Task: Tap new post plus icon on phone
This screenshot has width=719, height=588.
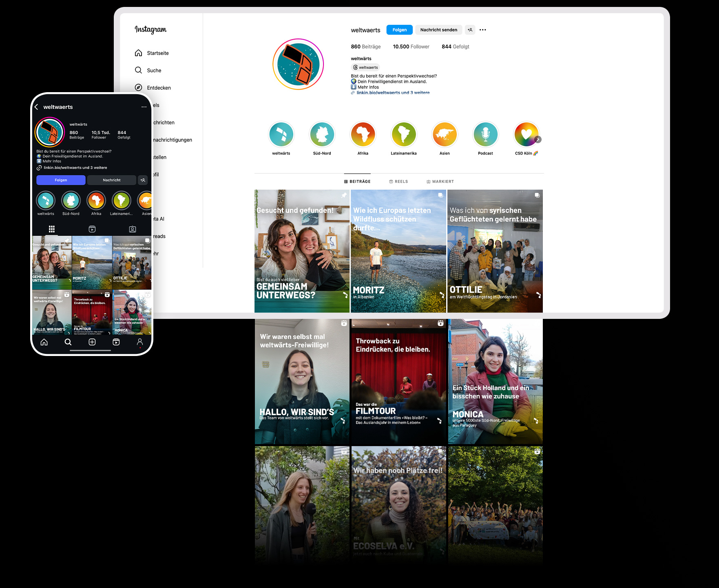Action: (92, 342)
